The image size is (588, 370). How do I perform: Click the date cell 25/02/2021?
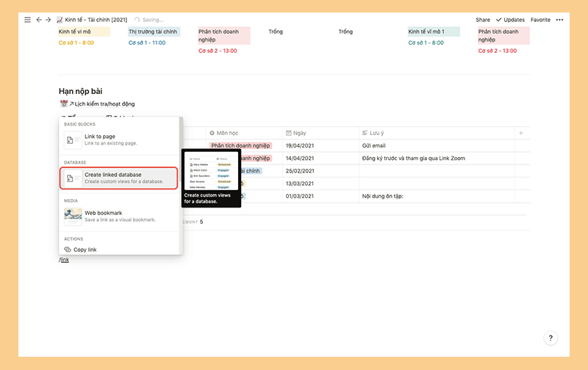pyautogui.click(x=320, y=171)
